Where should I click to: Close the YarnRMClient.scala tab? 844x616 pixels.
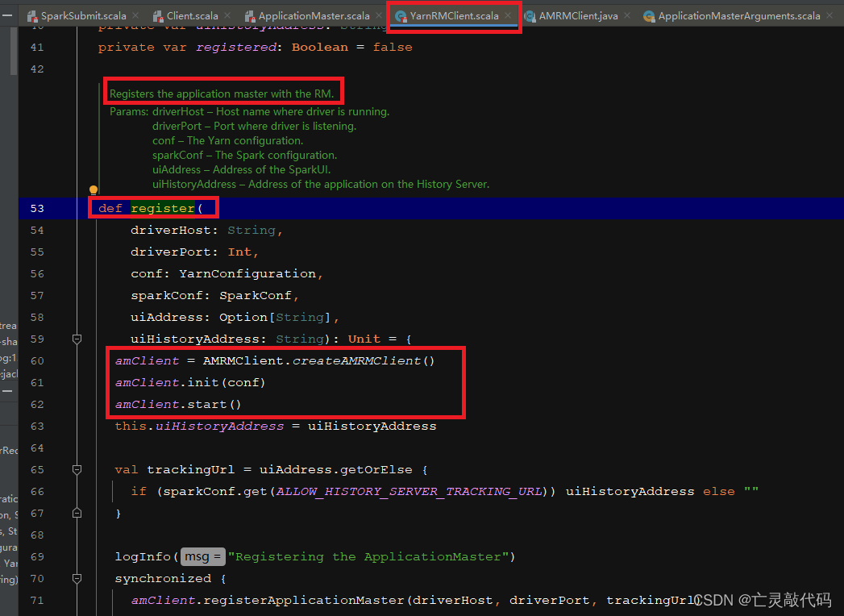508,15
